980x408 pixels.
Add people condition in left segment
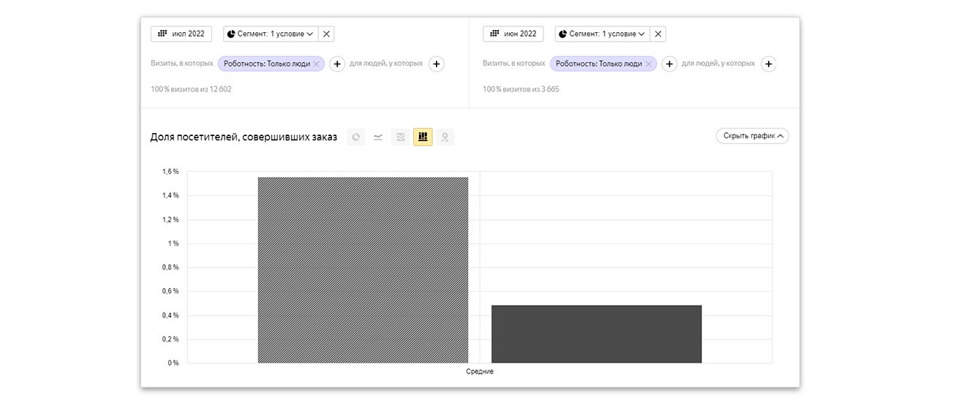click(436, 64)
